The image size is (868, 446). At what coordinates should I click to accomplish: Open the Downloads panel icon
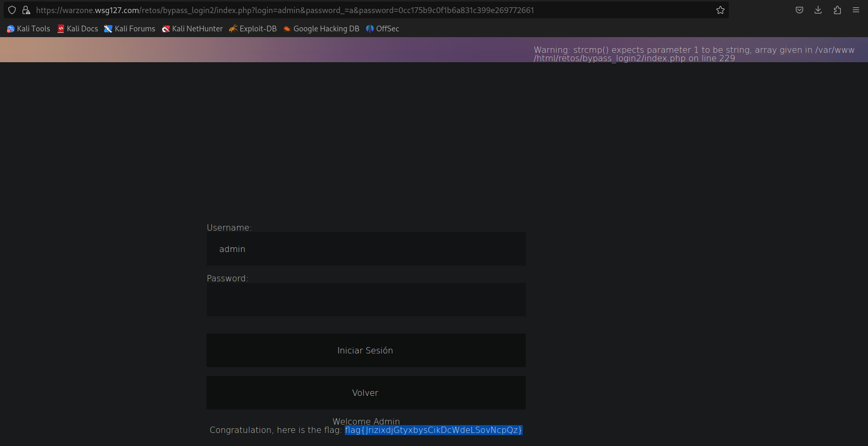point(818,10)
